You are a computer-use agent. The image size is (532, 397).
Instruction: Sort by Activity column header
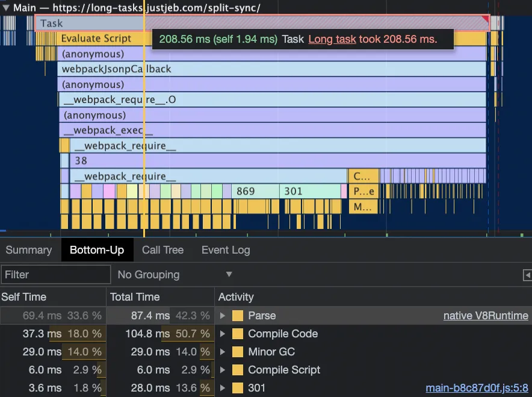(373, 297)
